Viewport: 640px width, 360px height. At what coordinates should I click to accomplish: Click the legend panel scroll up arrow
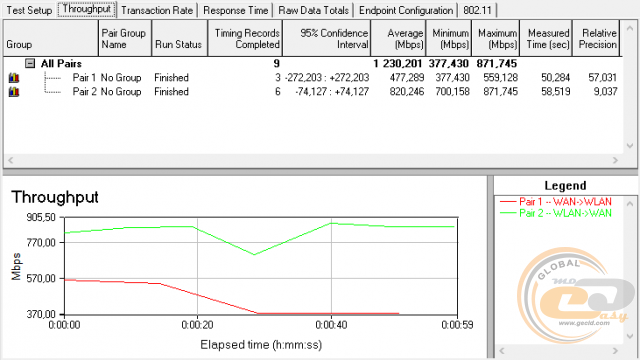click(630, 203)
